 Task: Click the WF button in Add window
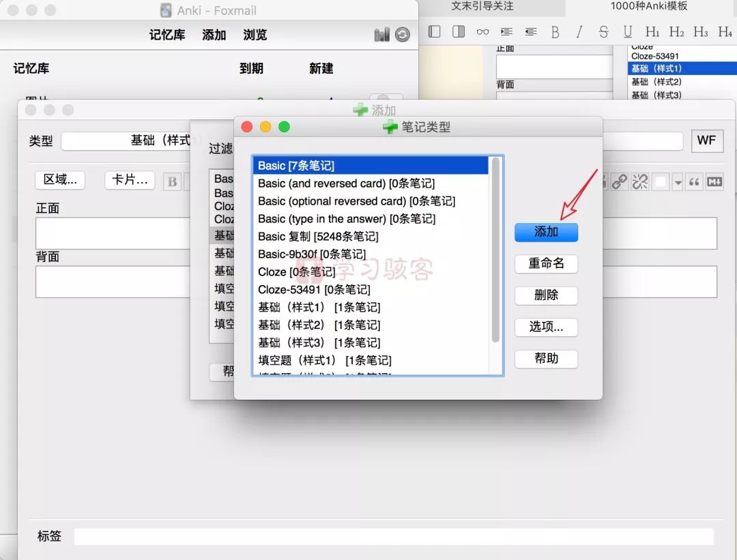click(707, 141)
